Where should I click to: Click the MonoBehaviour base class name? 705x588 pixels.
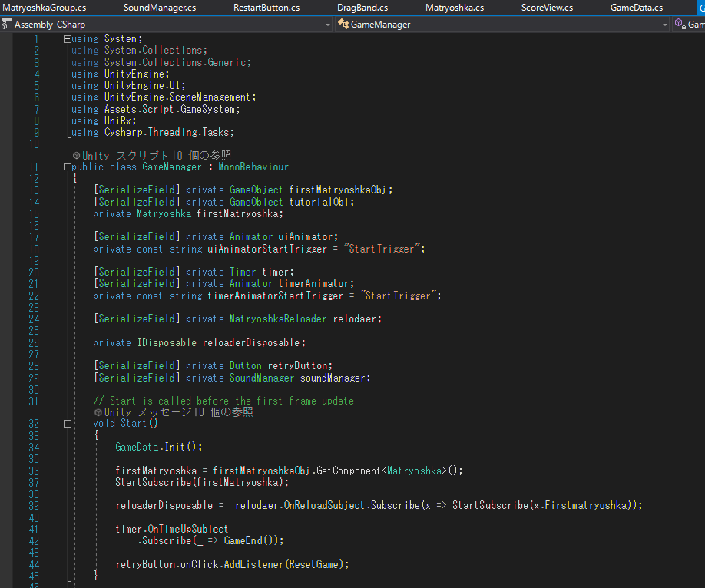pyautogui.click(x=253, y=167)
